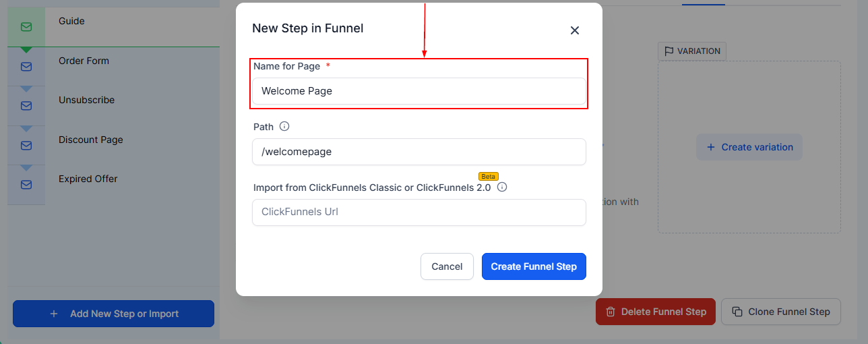Click the Order Form envelope icon

pyautogui.click(x=26, y=66)
